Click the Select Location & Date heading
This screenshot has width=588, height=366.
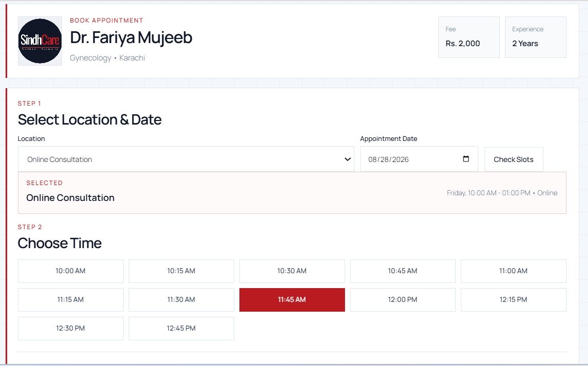pos(90,119)
